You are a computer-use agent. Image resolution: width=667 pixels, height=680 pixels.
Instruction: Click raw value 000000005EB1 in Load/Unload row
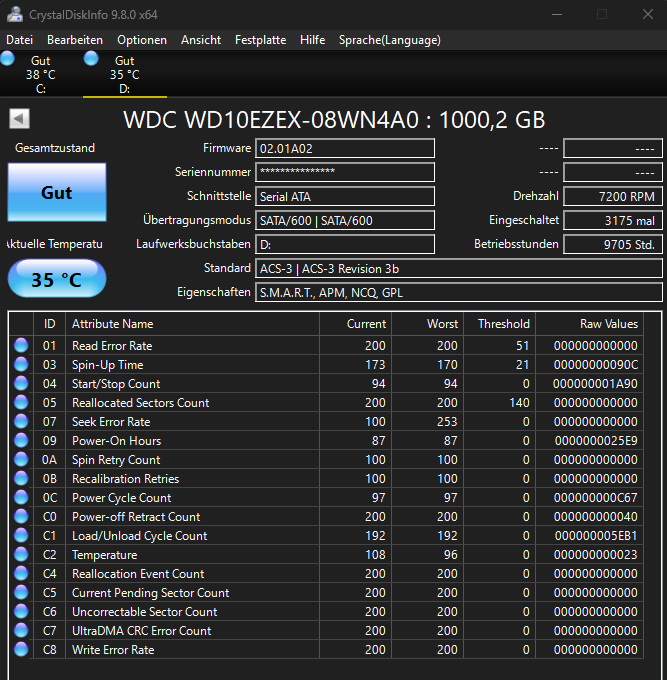596,536
